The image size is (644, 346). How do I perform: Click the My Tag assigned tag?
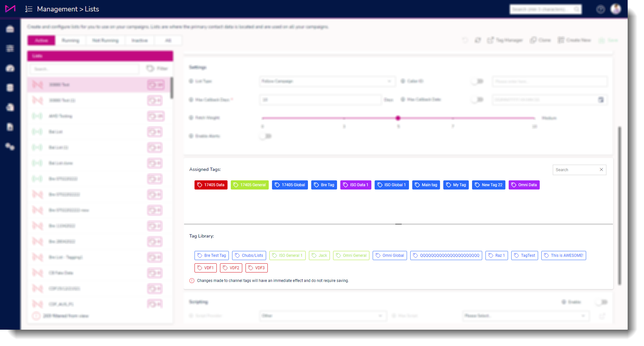tap(456, 185)
